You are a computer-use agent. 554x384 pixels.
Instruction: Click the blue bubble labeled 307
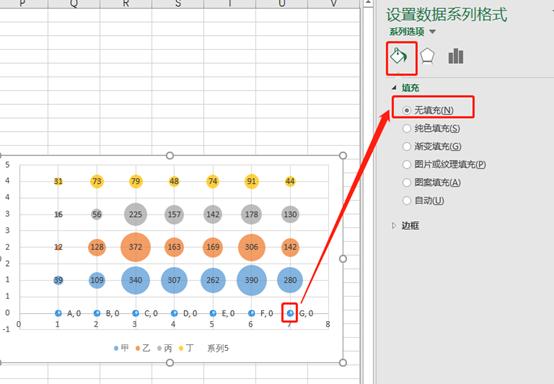[x=174, y=280]
